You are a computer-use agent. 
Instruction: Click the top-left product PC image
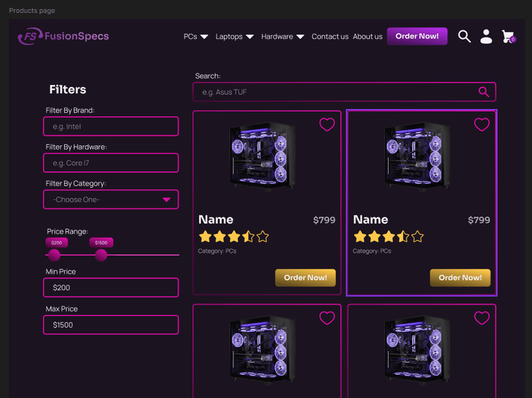tap(262, 155)
